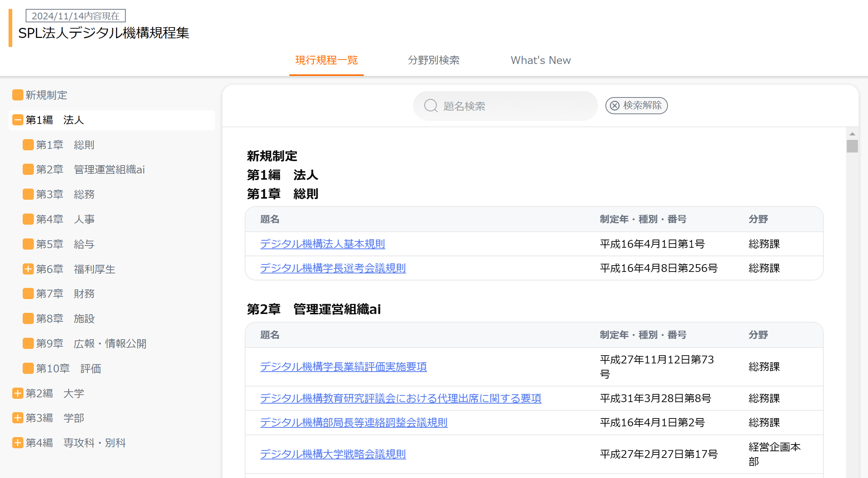Click the scroll up arrow of list
The height and width of the screenshot is (478, 868).
pyautogui.click(x=852, y=134)
